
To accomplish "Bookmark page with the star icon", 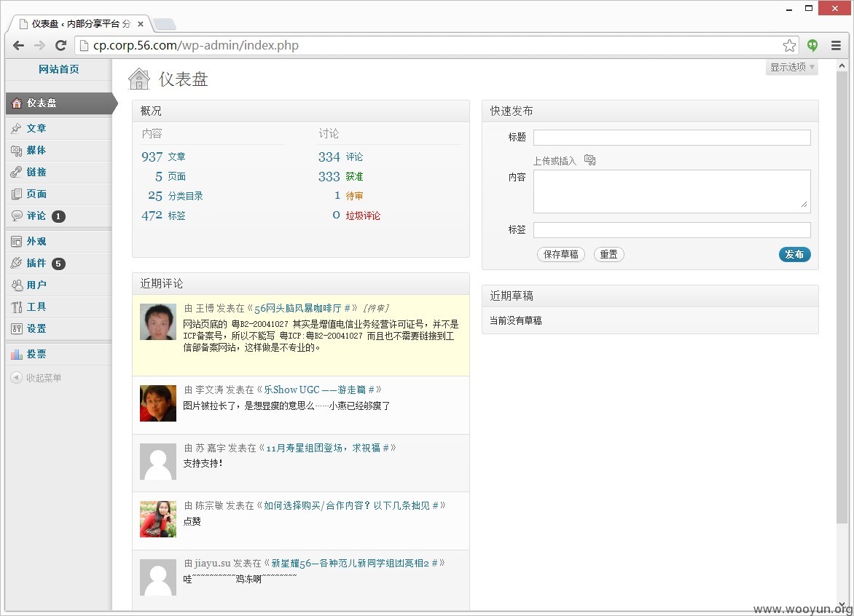I will [789, 46].
